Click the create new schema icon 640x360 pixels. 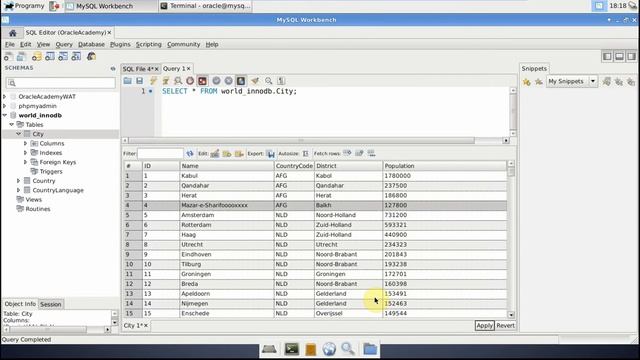pyautogui.click(x=37, y=56)
